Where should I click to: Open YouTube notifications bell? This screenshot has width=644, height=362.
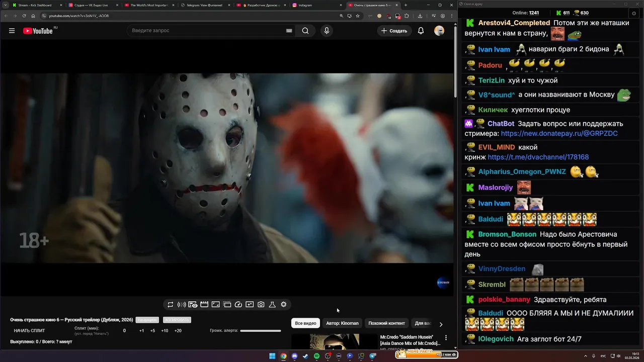pos(421,31)
